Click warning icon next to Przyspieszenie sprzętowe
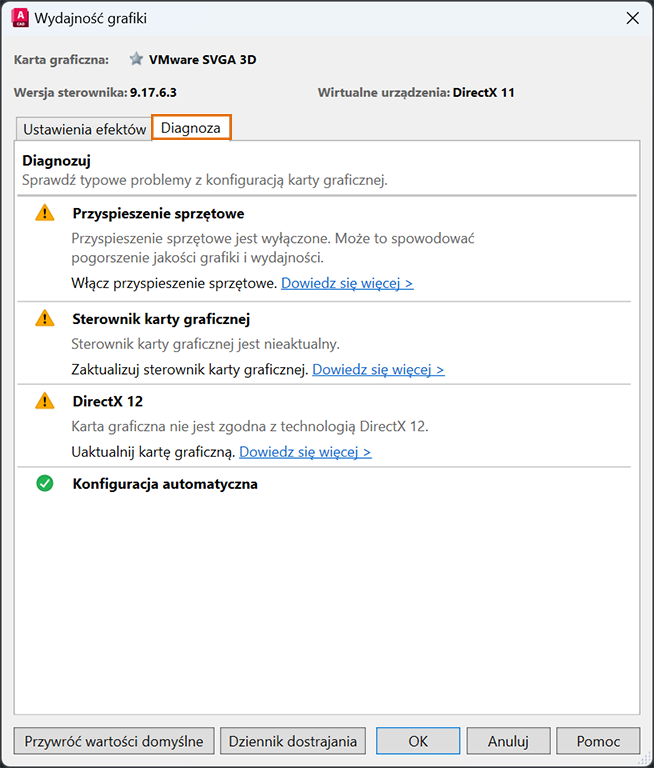 click(45, 213)
